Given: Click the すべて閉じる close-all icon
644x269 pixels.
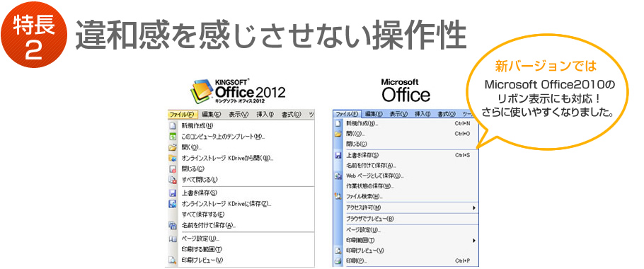Looking at the screenshot, I should tap(173, 179).
